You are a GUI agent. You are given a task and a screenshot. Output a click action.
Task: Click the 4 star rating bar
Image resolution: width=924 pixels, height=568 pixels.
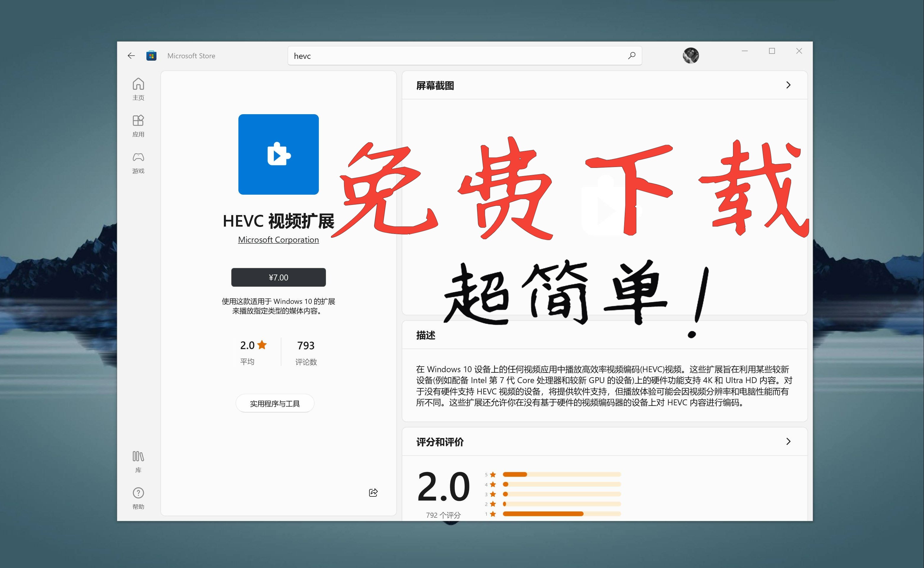click(x=562, y=484)
